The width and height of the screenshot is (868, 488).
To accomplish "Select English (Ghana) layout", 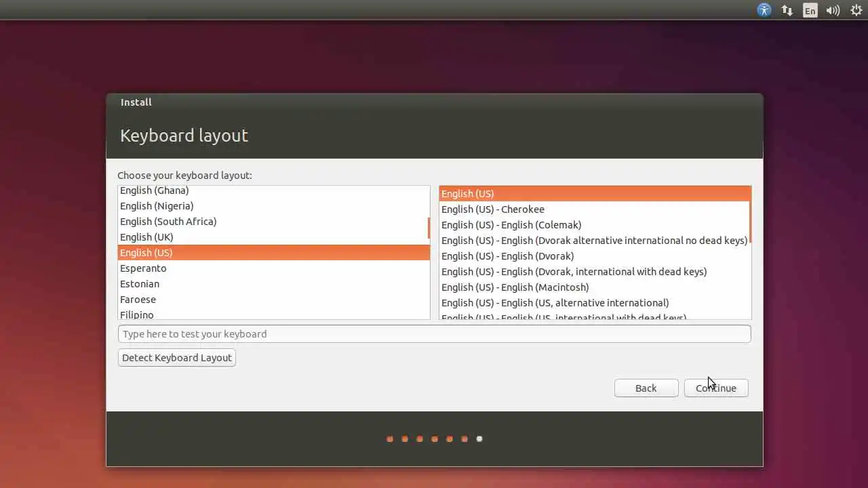I will (273, 190).
